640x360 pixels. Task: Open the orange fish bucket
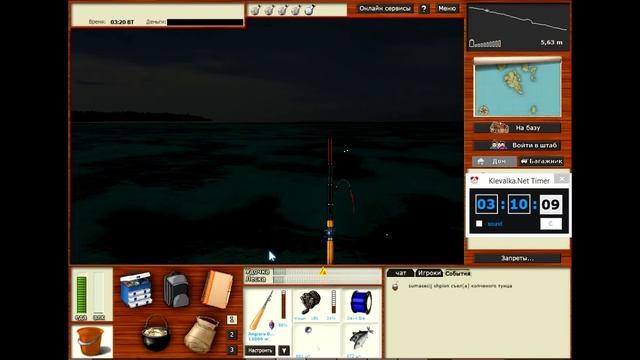point(91,341)
